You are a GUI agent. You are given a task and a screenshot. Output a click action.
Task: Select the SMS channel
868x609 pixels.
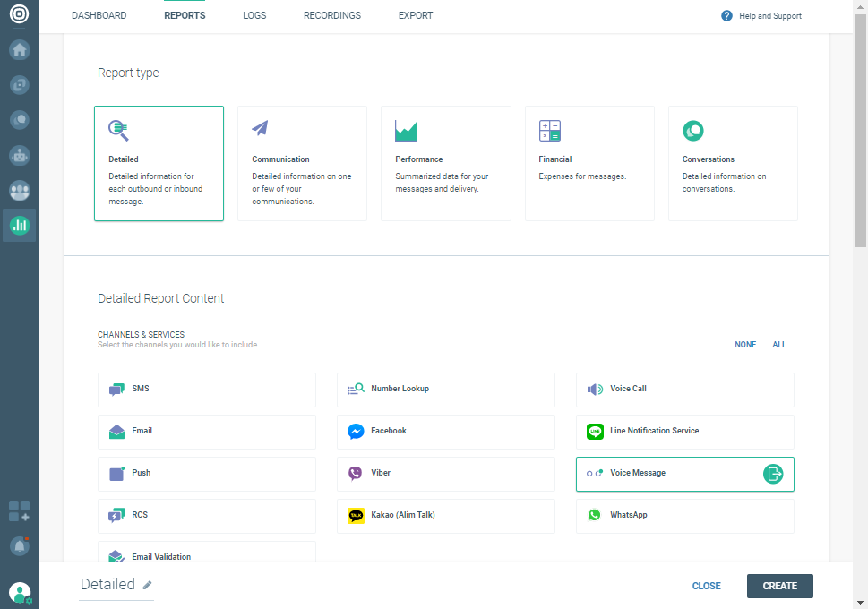[206, 390]
